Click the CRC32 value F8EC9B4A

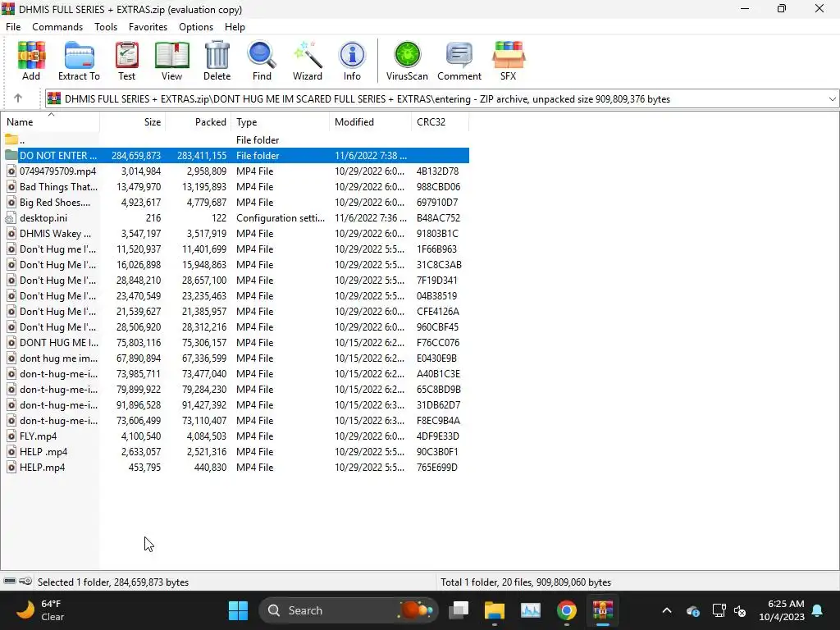pyautogui.click(x=438, y=421)
